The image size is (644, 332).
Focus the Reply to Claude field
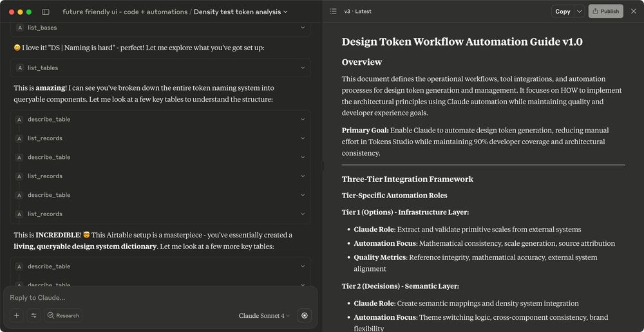click(x=155, y=297)
